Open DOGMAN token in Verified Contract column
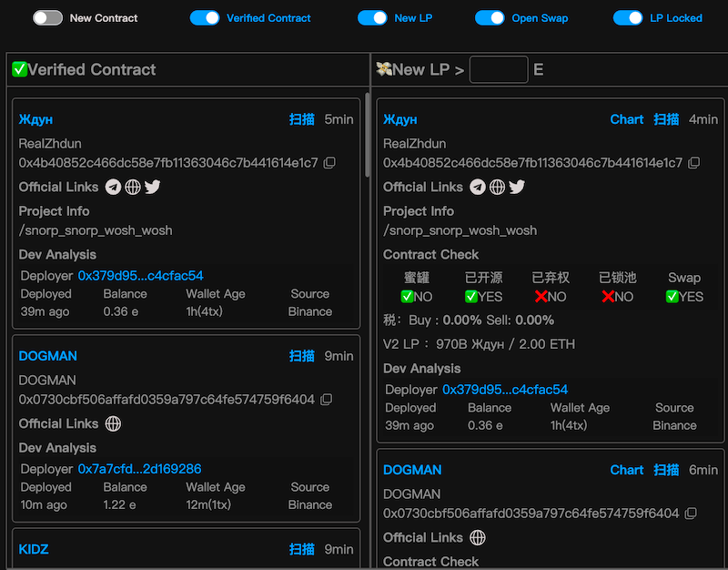 pos(48,356)
